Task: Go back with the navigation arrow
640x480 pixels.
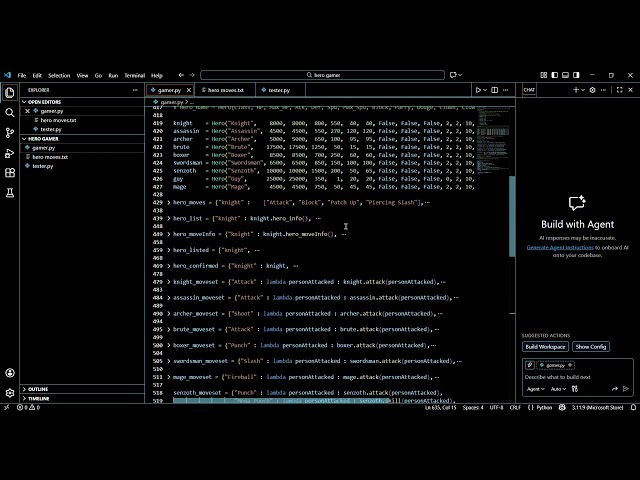Action: [x=181, y=75]
